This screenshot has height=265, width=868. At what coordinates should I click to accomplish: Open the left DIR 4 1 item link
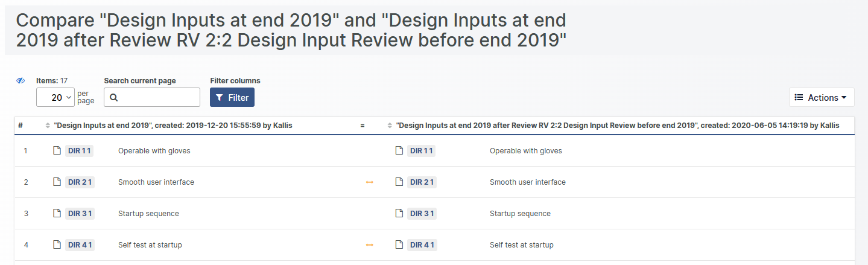click(x=80, y=244)
